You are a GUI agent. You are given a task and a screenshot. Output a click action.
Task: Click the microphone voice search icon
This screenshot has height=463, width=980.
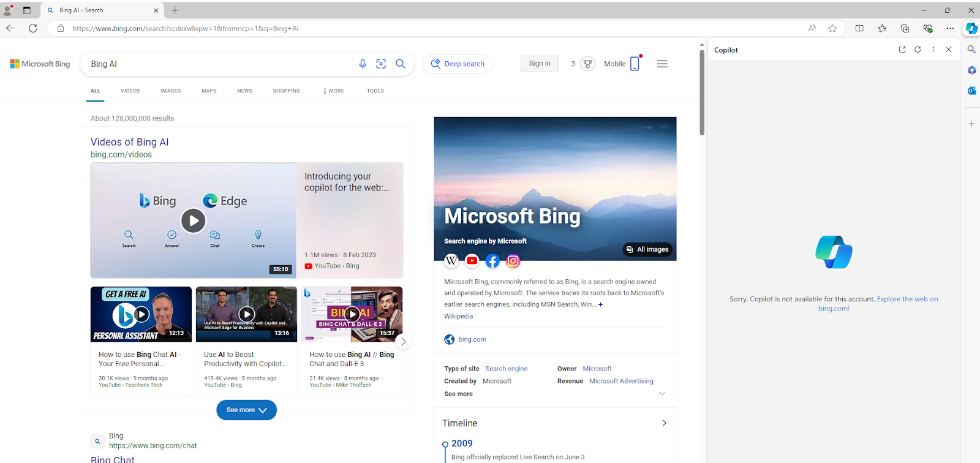[363, 64]
